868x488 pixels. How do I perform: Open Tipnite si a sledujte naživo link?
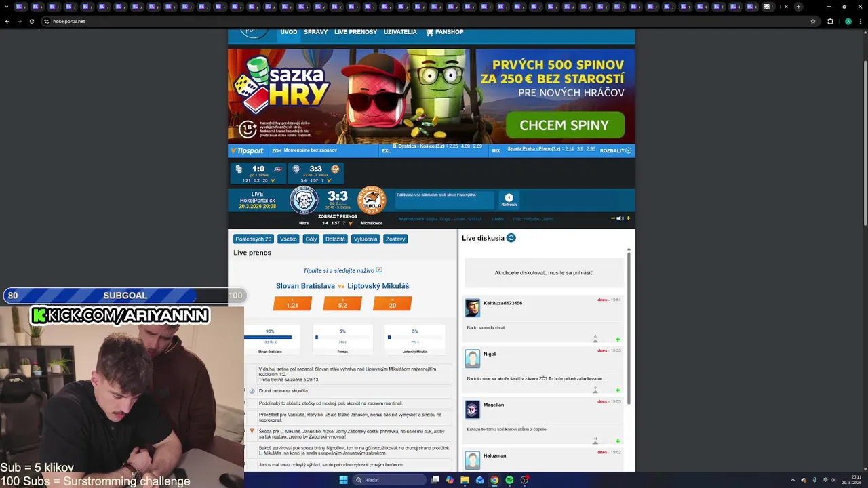click(342, 270)
